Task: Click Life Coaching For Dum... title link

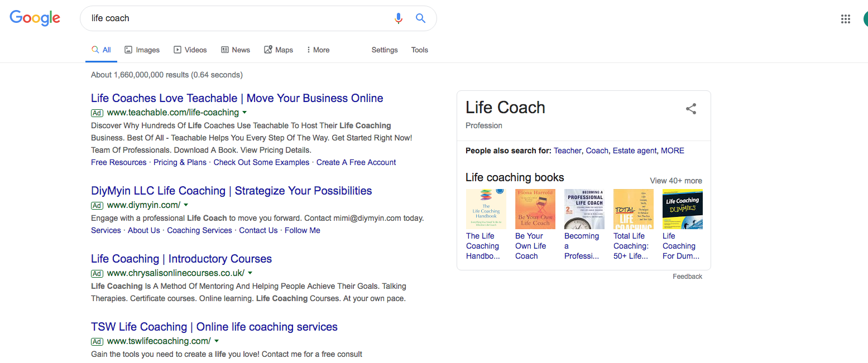Action: tap(681, 246)
